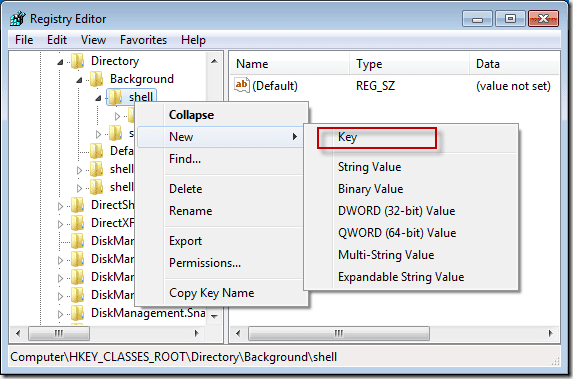Open the Help menu
The height and width of the screenshot is (379, 573).
tap(193, 39)
